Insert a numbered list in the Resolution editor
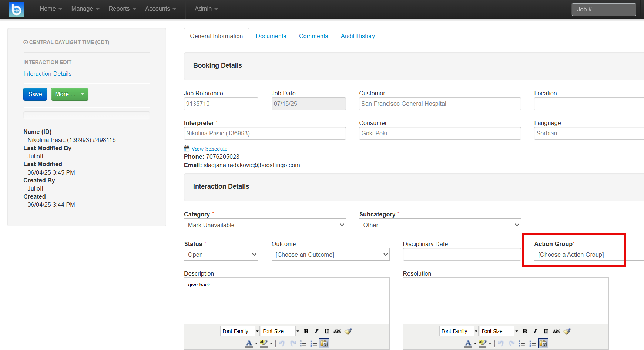Screen dimensions: 644x350 pyautogui.click(x=533, y=343)
